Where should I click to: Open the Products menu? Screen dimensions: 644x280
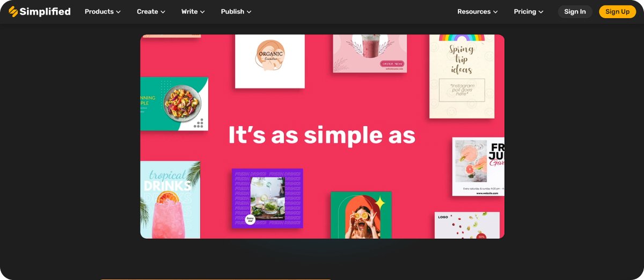coord(103,11)
